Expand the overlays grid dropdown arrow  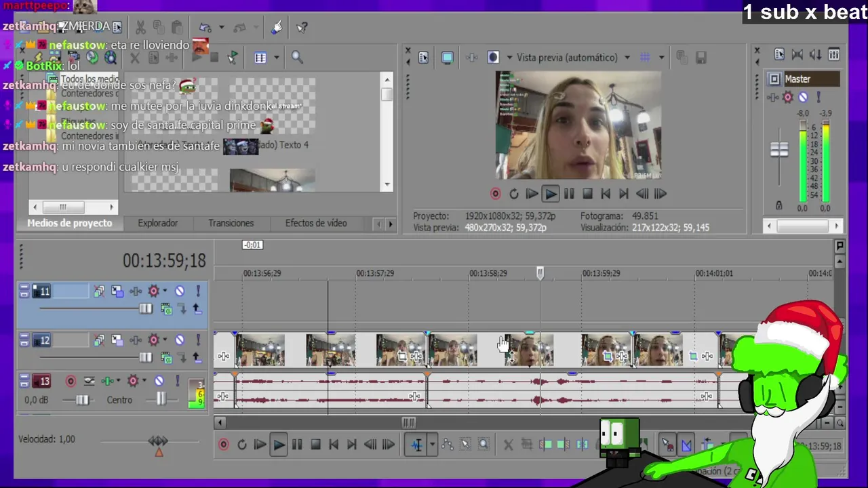tap(661, 58)
